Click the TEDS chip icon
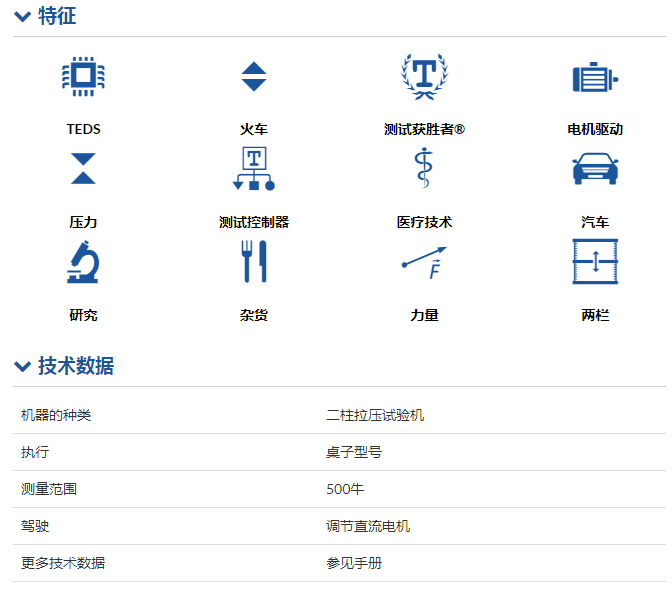This screenshot has height=616, width=672. [x=84, y=77]
